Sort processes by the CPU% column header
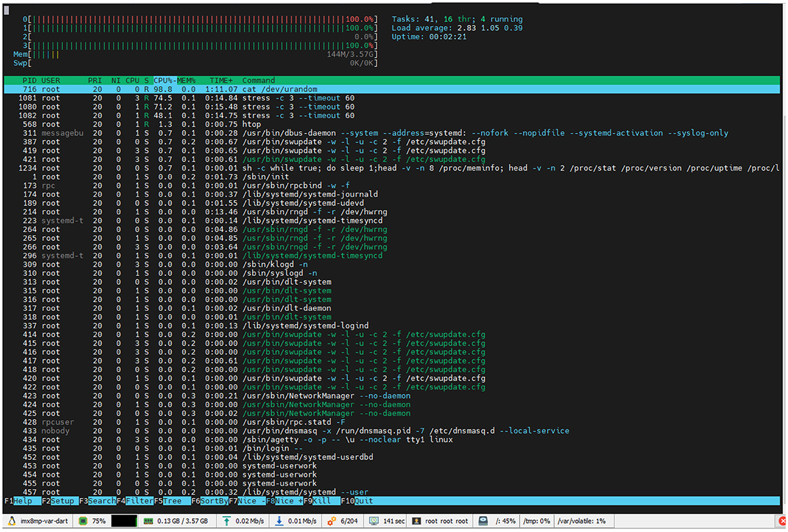Screen dimensions: 788x532 click(164, 80)
